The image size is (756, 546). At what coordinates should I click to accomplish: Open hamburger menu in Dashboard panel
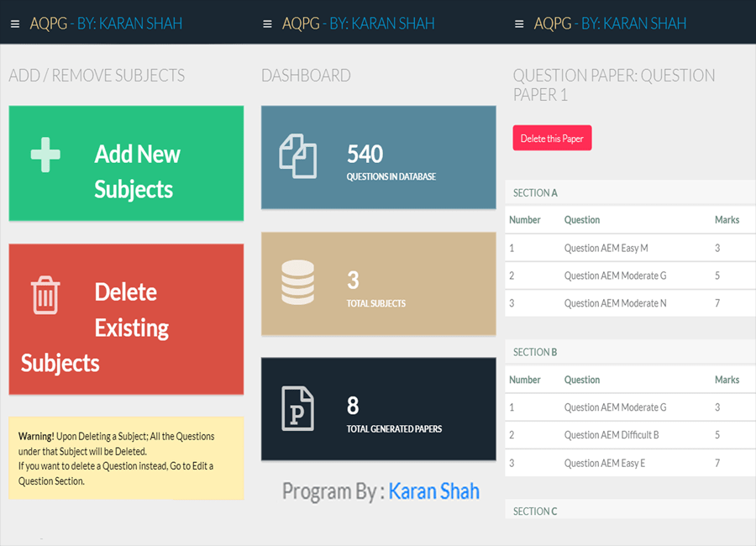(267, 24)
